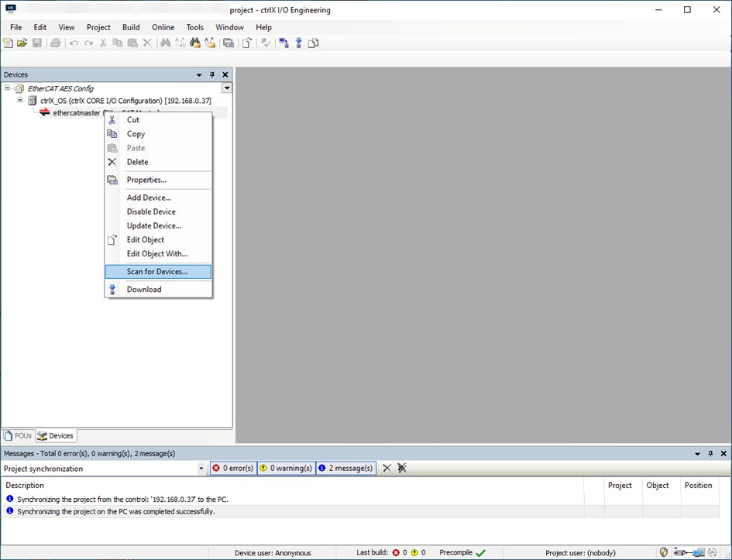Click the device connection icon in status bar
This screenshot has height=560, width=732.
(x=689, y=552)
